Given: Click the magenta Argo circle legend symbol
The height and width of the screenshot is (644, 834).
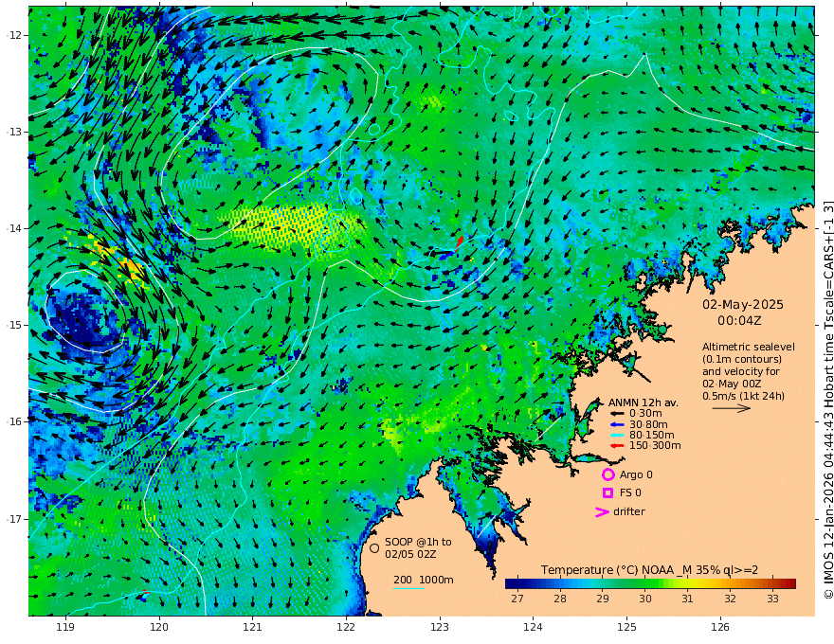Looking at the screenshot, I should [x=607, y=474].
